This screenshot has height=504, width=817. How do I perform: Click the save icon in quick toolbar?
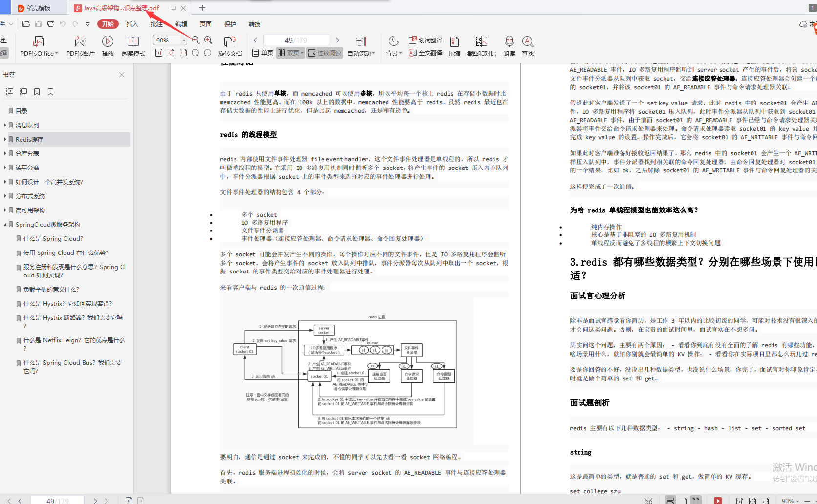[x=39, y=24]
